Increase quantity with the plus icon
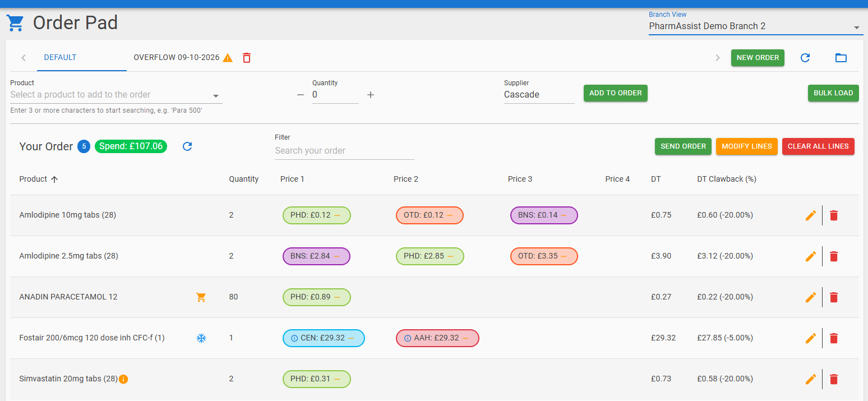 (x=371, y=95)
